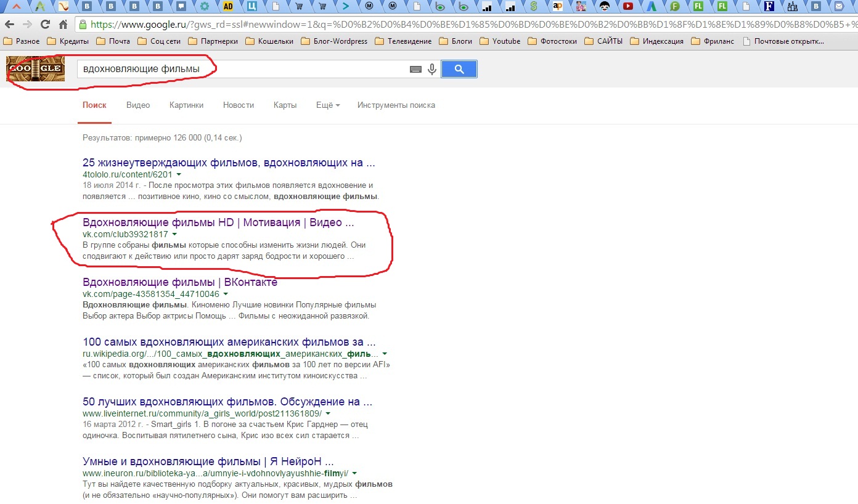Open the tab with orange curve icon
The height and width of the screenshot is (504, 858).
click(x=63, y=7)
